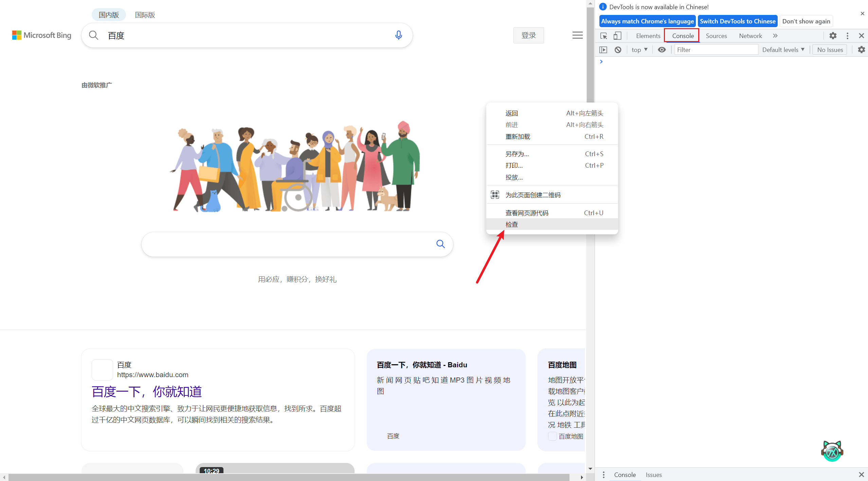The image size is (868, 481).
Task: Choose 另存为... in the context menu
Action: pyautogui.click(x=552, y=154)
